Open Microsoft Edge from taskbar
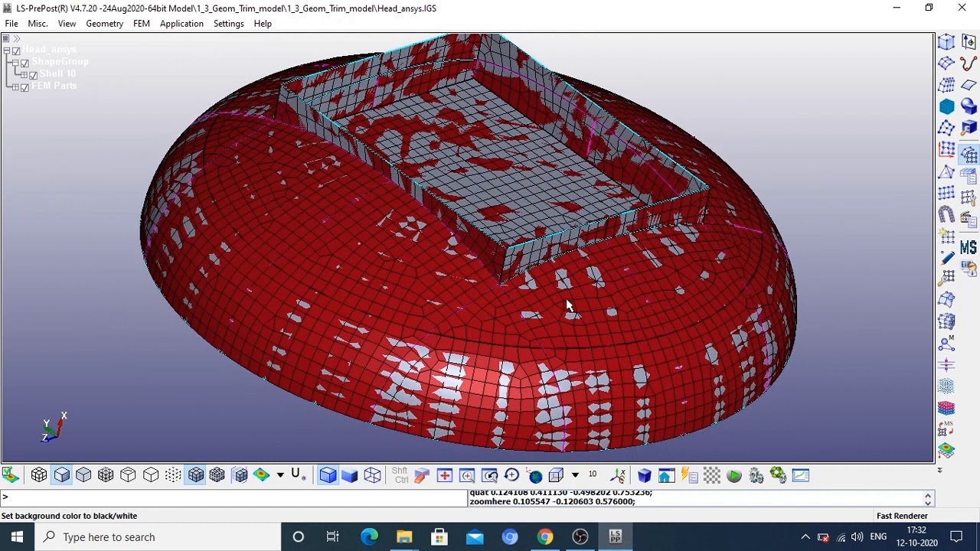This screenshot has height=551, width=980. [x=369, y=536]
